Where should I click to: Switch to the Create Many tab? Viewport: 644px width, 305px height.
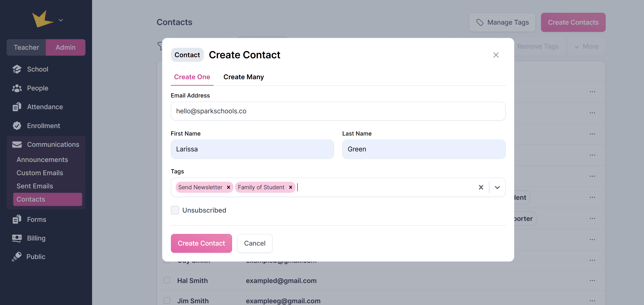pos(243,77)
